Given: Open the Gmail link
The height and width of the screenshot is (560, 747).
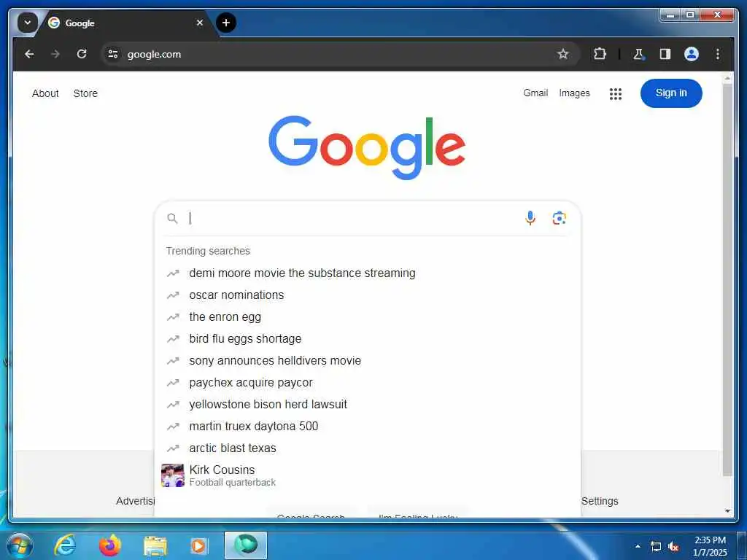Looking at the screenshot, I should click(x=535, y=93).
